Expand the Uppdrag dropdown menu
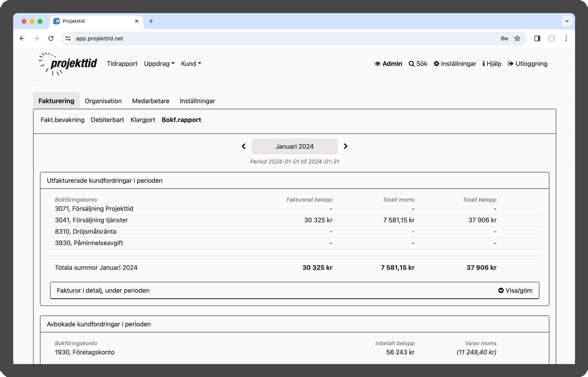 tap(159, 64)
